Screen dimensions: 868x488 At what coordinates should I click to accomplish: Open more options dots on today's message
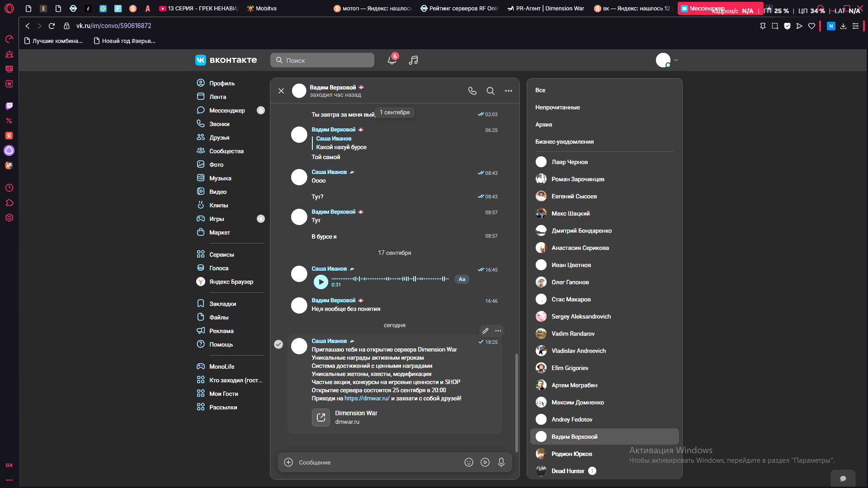498,331
